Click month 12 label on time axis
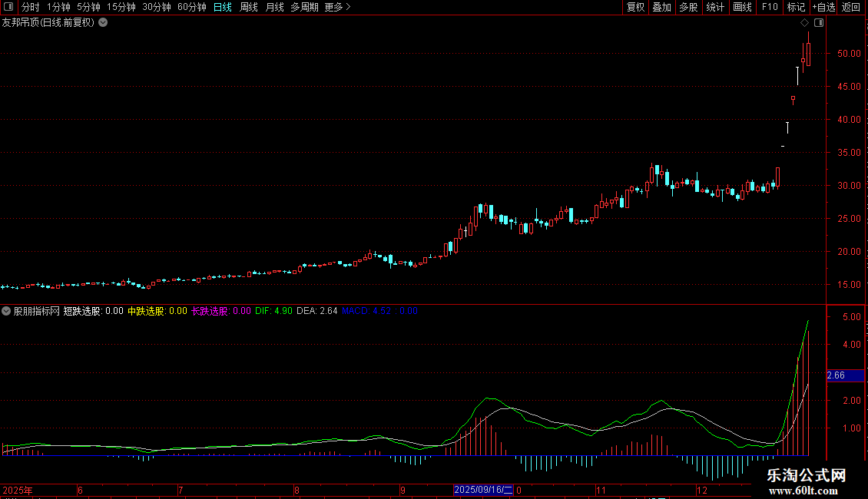Screen dimensions: 868x499 [x=702, y=490]
